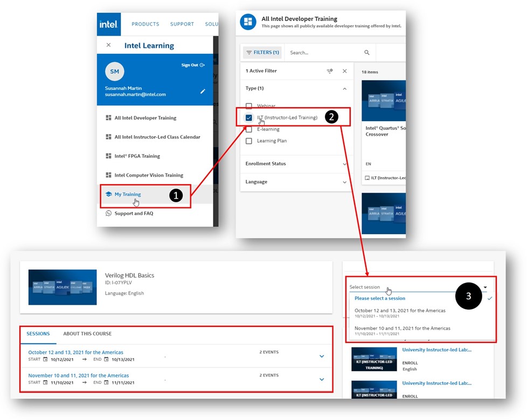Click grid icon beside Intel FPGA Training

point(108,156)
